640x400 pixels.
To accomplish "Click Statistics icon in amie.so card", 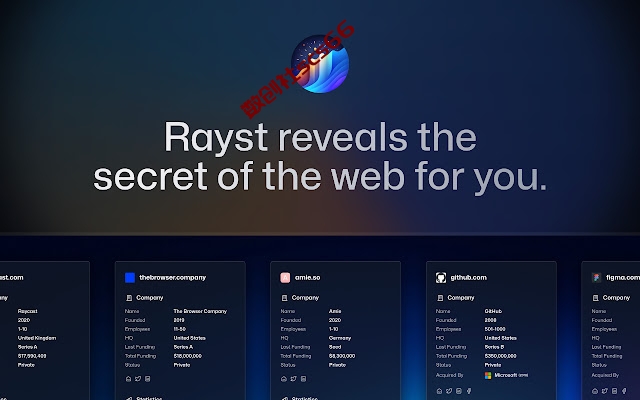I will pyautogui.click(x=284, y=398).
